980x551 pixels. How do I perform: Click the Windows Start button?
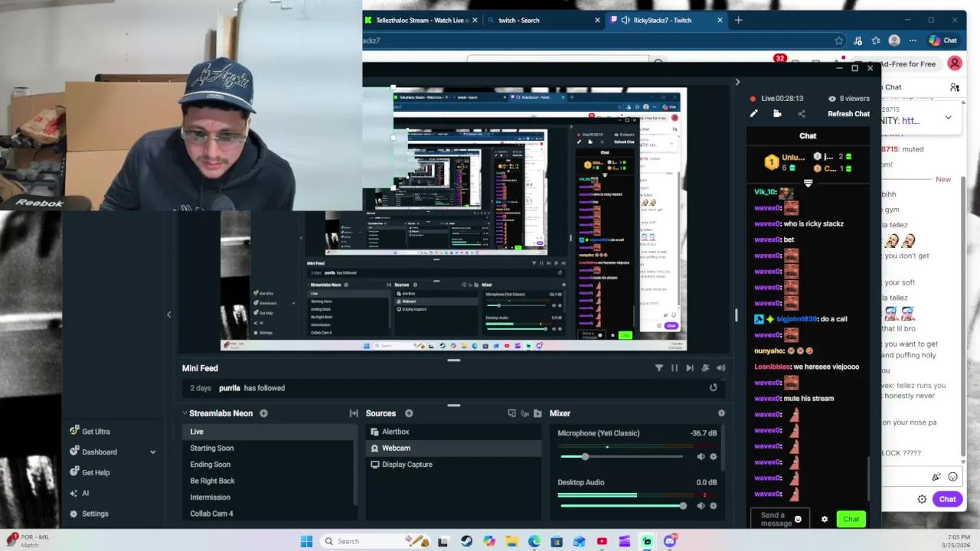coord(306,541)
